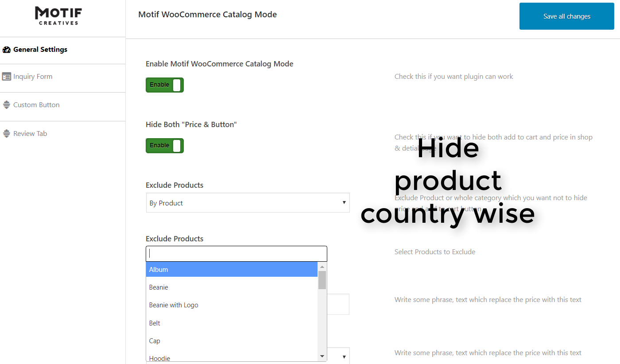620x364 pixels.
Task: Select Album from the product list
Action: coord(232,270)
